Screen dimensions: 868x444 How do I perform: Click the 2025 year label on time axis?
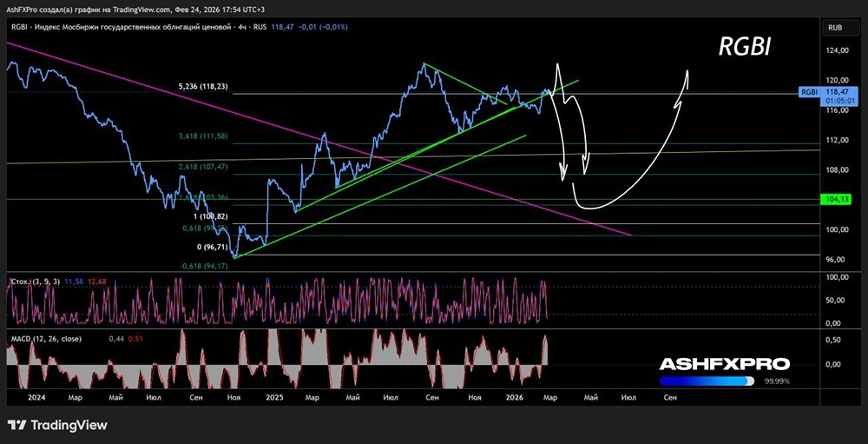[274, 397]
